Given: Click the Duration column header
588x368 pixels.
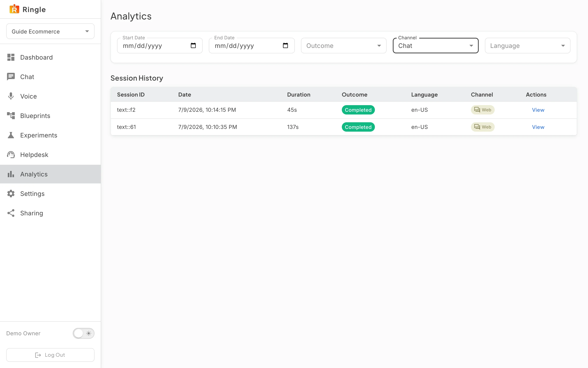Looking at the screenshot, I should [299, 94].
